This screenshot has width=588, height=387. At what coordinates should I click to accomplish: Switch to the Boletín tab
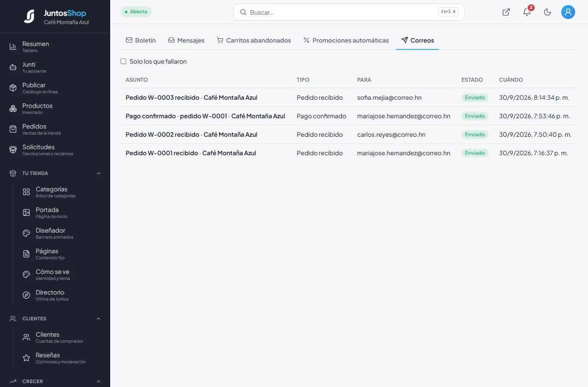tap(141, 40)
